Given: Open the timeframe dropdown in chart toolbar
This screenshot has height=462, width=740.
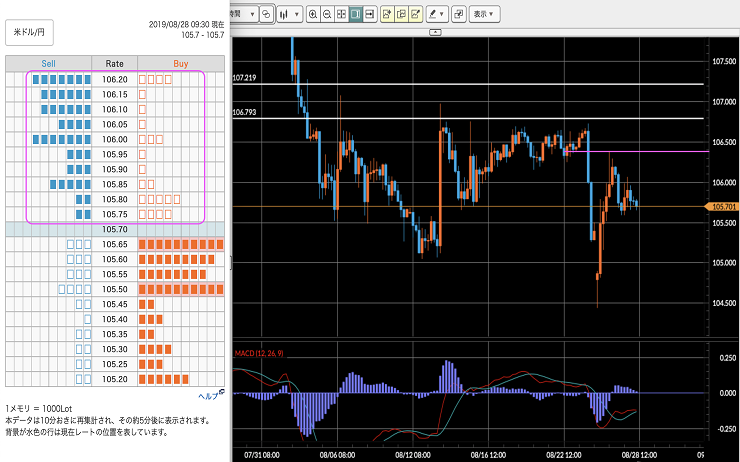Looking at the screenshot, I should coord(245,14).
